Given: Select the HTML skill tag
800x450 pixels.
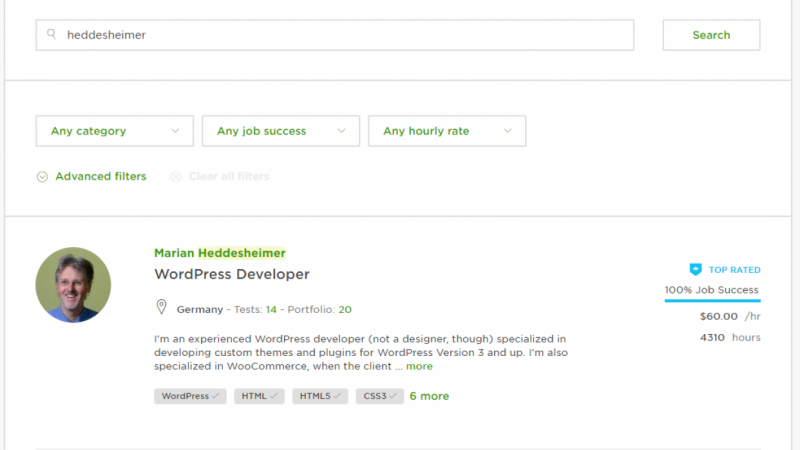Looking at the screenshot, I should click(x=259, y=396).
